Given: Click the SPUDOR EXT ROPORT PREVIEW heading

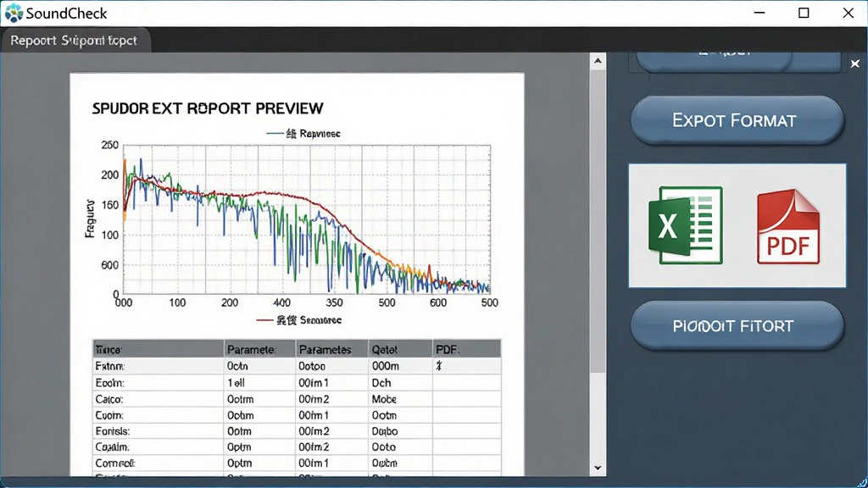Looking at the screenshot, I should 208,108.
